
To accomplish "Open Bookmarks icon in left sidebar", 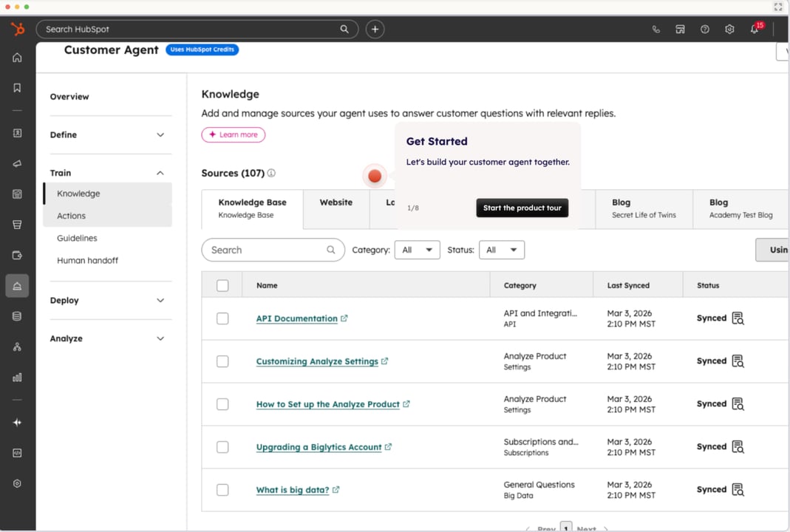I will click(17, 88).
